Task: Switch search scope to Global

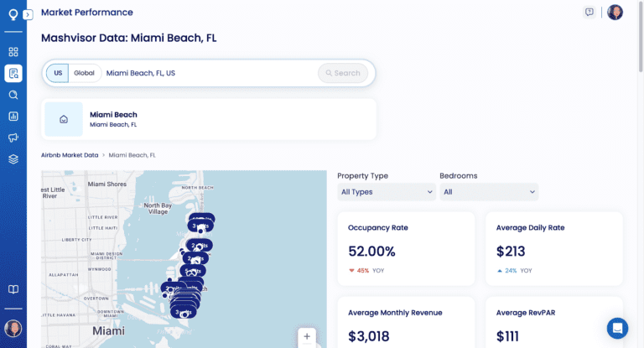Action: coord(85,73)
